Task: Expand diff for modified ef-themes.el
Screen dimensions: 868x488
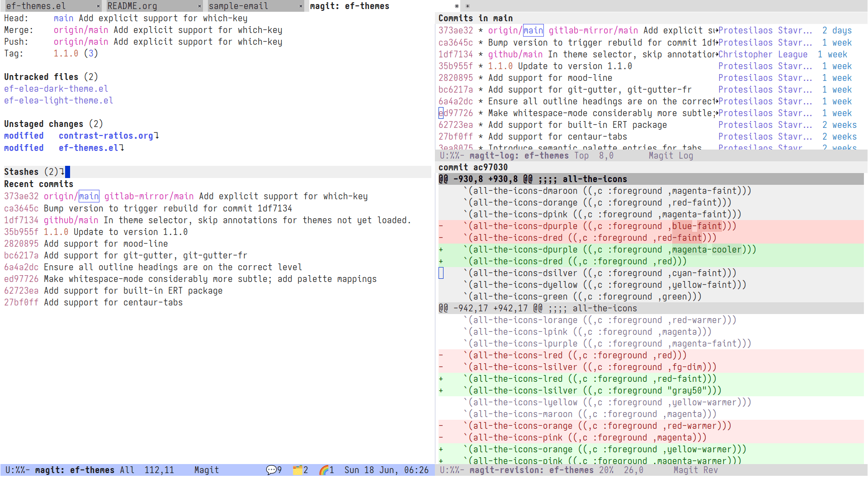Action: pyautogui.click(x=61, y=148)
